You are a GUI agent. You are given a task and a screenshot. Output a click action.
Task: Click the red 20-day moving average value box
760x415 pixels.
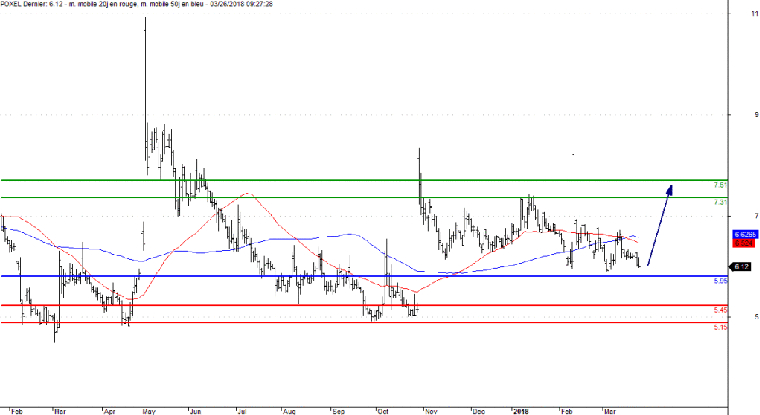pos(744,243)
